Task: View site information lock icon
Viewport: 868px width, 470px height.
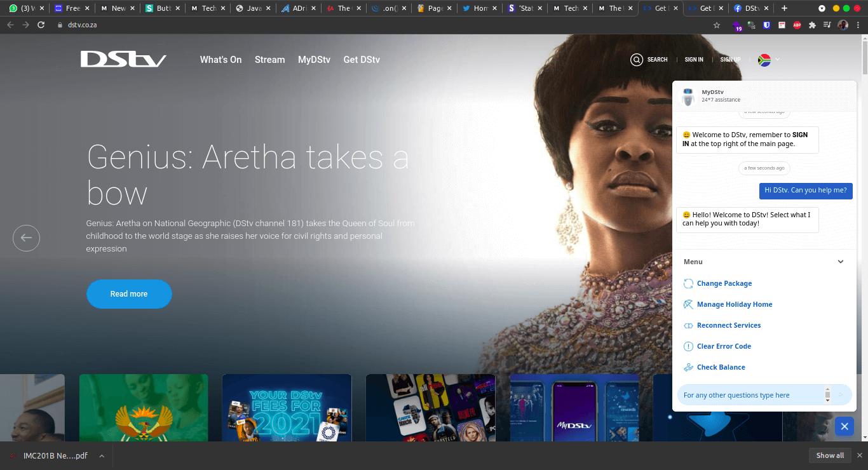Action: click(60, 25)
